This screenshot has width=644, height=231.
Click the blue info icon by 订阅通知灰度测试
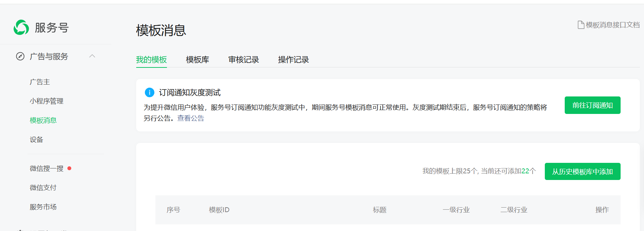click(149, 92)
